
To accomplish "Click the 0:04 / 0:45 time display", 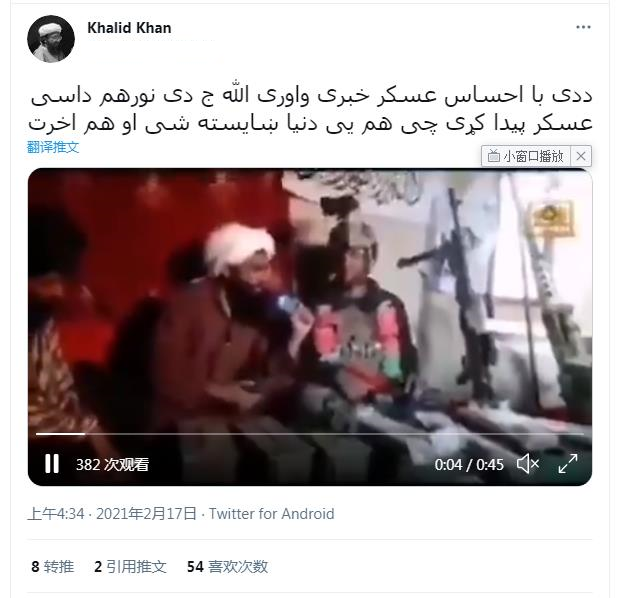I will pyautogui.click(x=469, y=464).
